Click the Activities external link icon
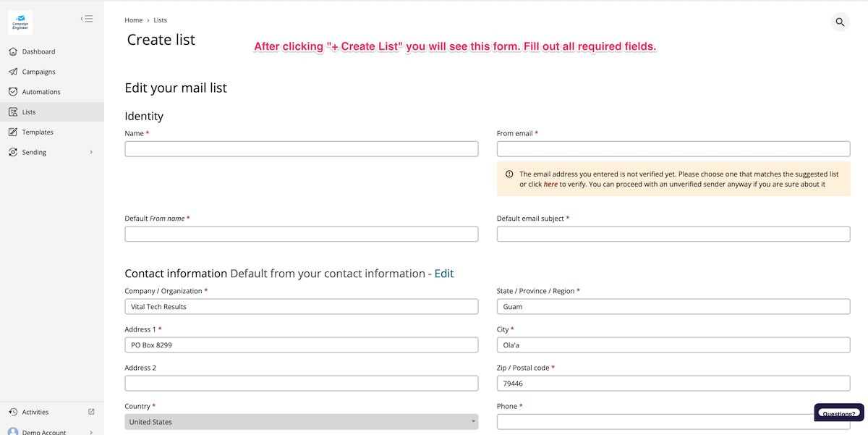Screen dimensions: 868x435 [x=91, y=412]
